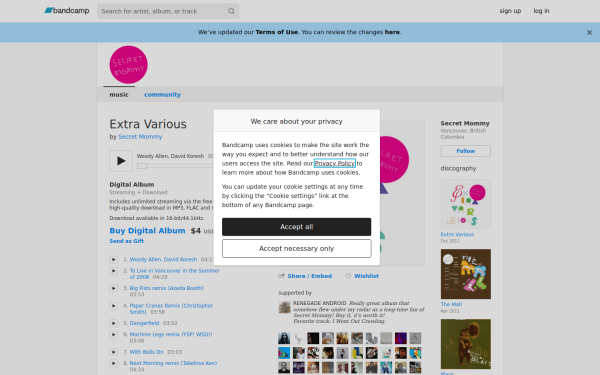Click Accept necessary only button
This screenshot has width=600, height=375.
point(297,249)
